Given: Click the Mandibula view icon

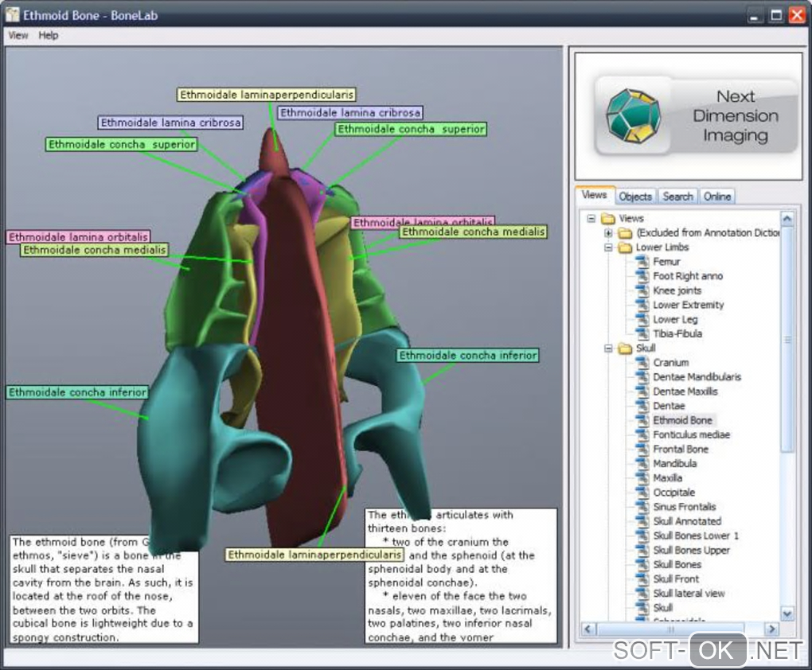Looking at the screenshot, I should (x=642, y=464).
